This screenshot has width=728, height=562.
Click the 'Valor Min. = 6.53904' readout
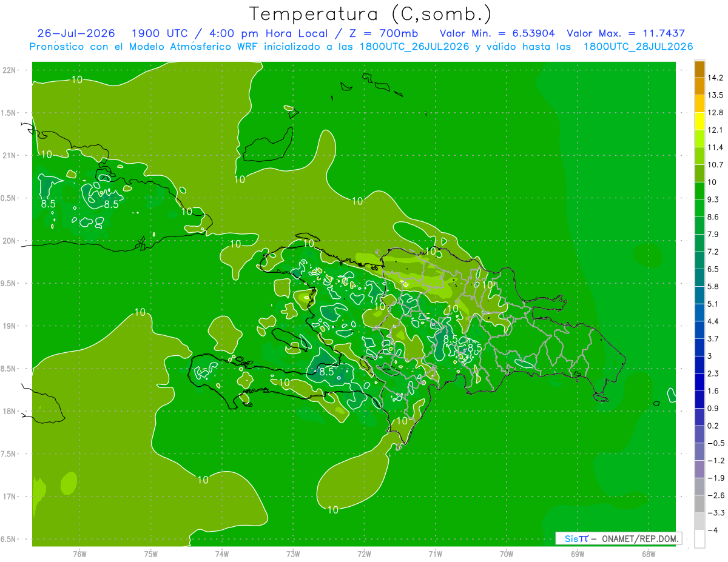(497, 33)
